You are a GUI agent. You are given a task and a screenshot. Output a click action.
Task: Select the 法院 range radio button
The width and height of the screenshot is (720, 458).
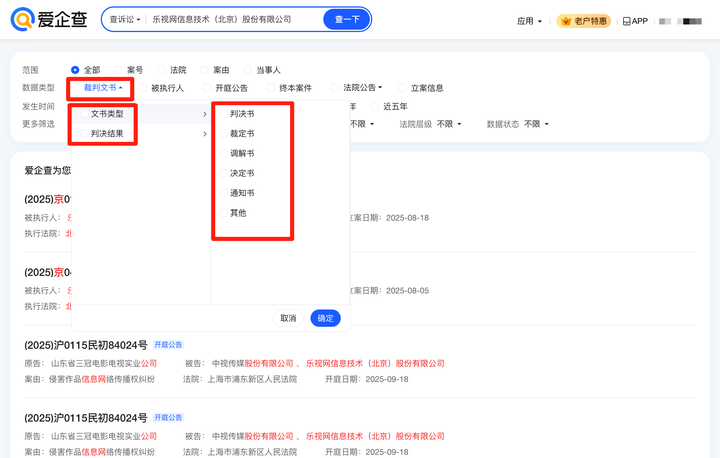161,70
